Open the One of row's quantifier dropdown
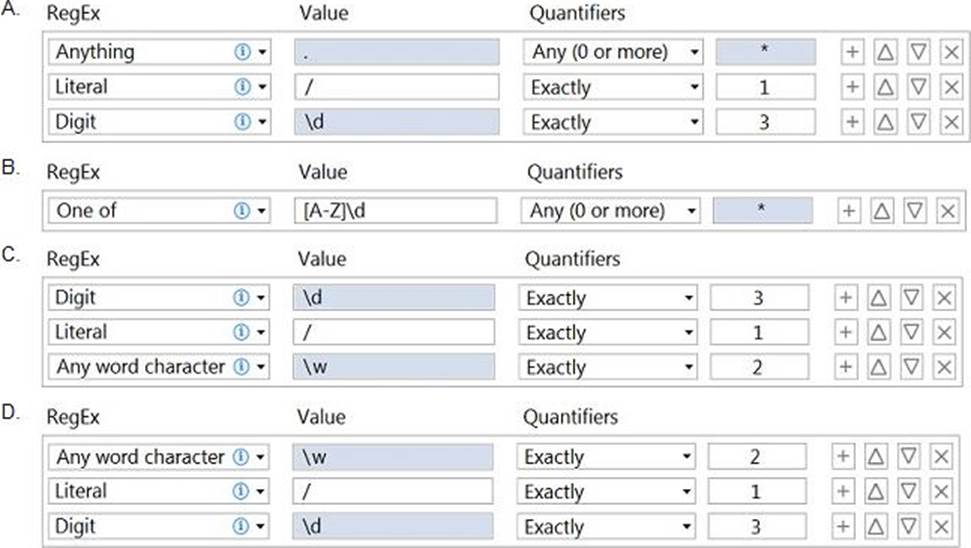Screen dimensions: 971x548 692,211
